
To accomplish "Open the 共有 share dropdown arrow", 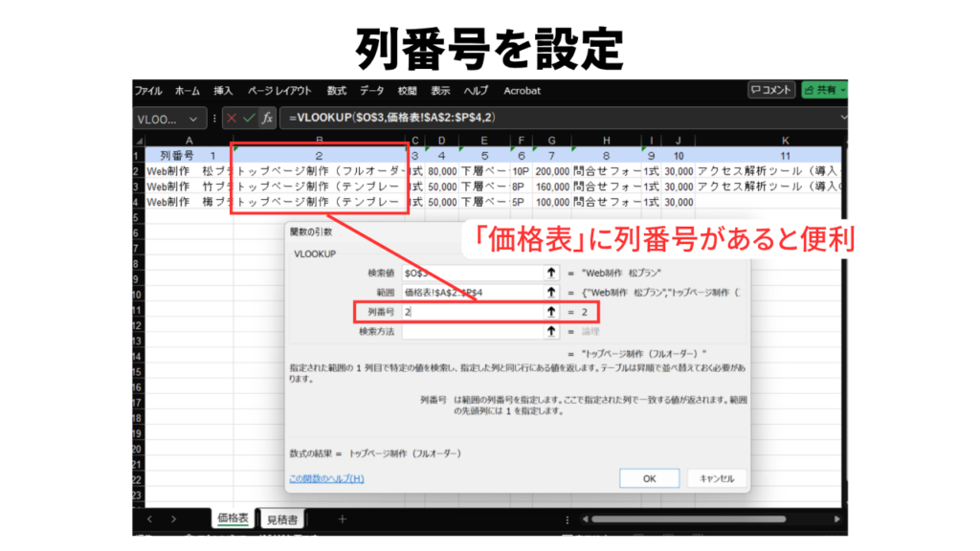I will click(842, 91).
